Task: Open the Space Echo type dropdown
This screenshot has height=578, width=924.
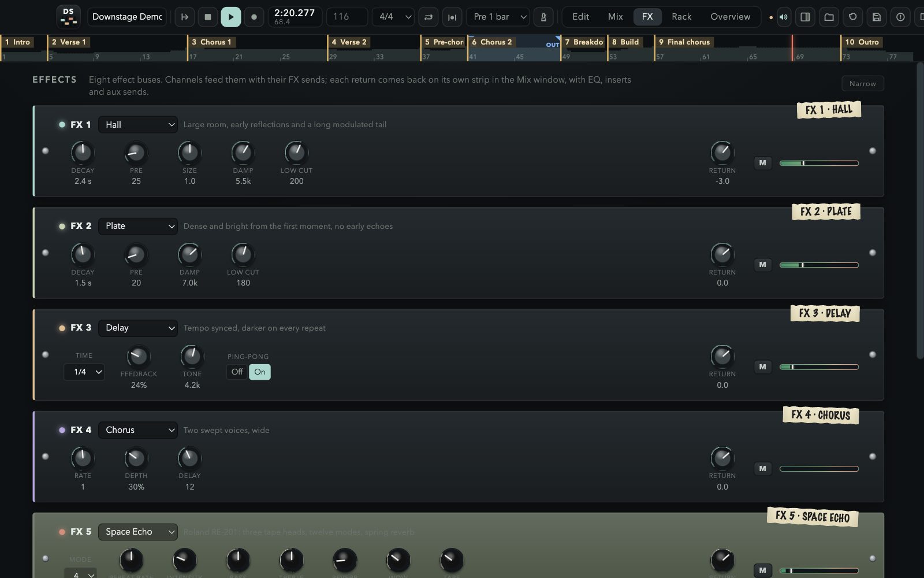Action: [138, 532]
